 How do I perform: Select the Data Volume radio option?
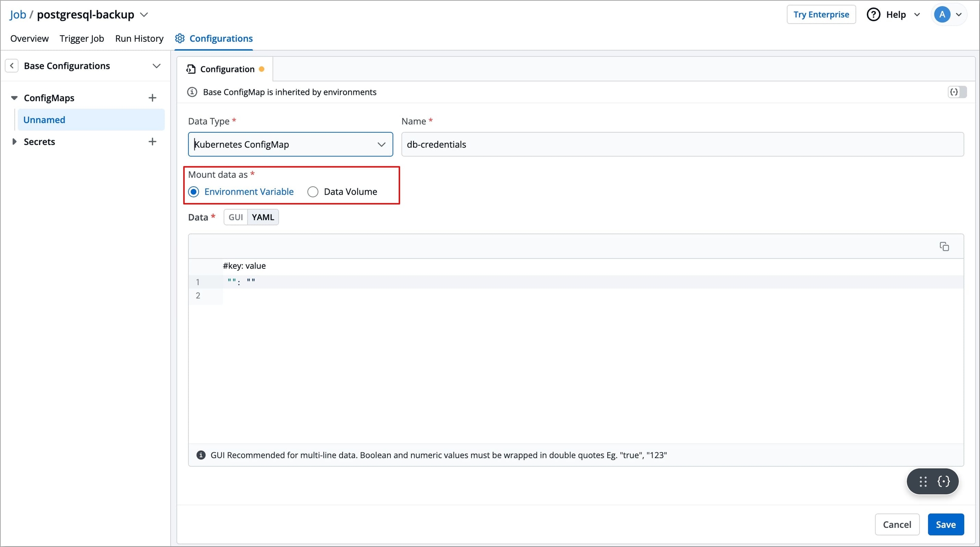313,192
